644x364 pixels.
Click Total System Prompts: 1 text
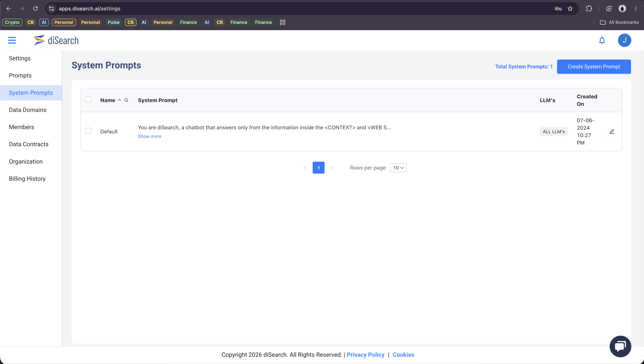point(524,67)
